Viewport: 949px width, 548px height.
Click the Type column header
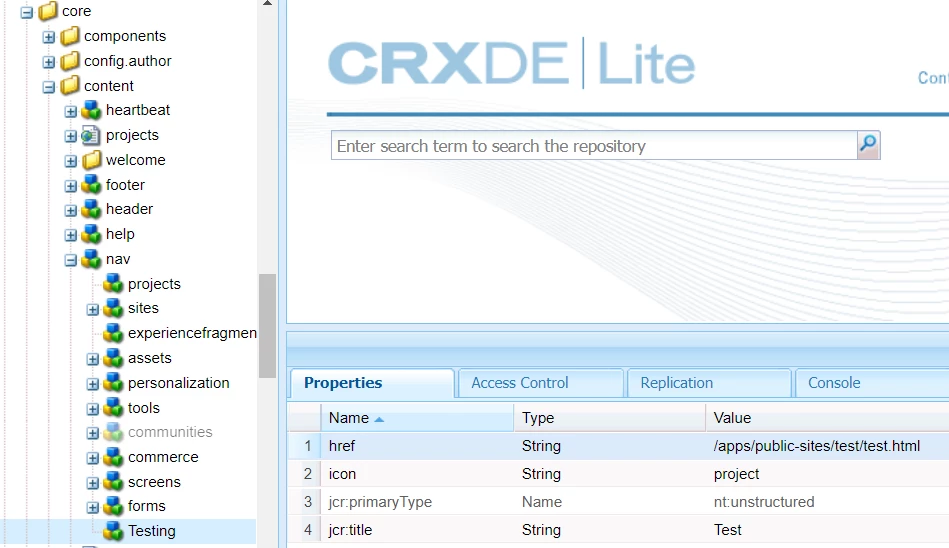[609, 418]
